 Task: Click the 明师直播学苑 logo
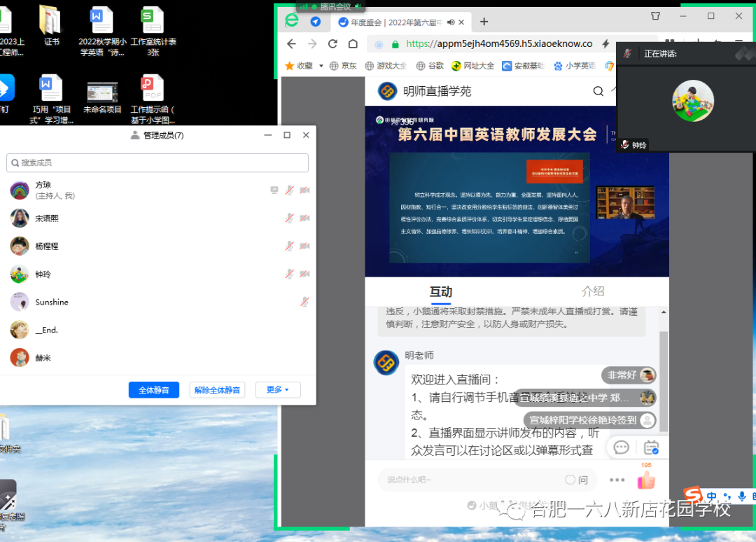pyautogui.click(x=387, y=91)
